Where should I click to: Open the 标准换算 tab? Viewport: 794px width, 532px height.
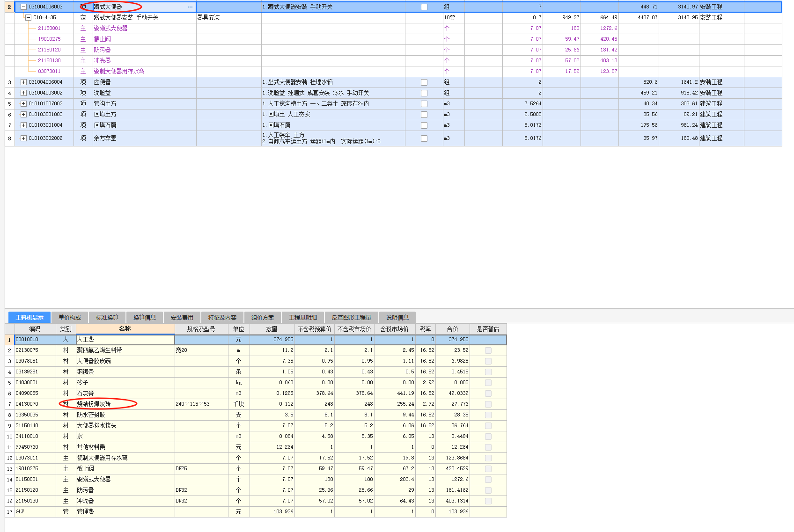coord(107,317)
